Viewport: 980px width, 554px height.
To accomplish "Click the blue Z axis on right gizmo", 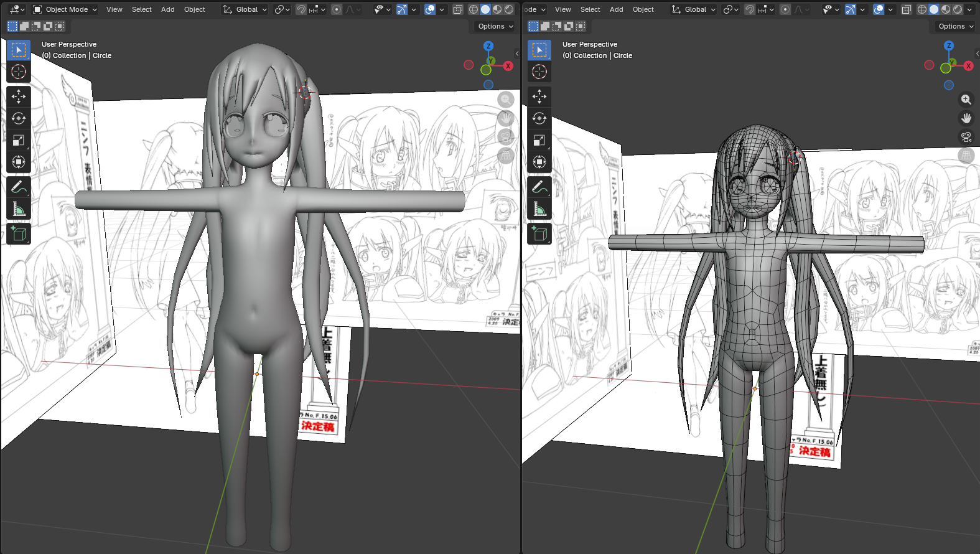I will 949,45.
